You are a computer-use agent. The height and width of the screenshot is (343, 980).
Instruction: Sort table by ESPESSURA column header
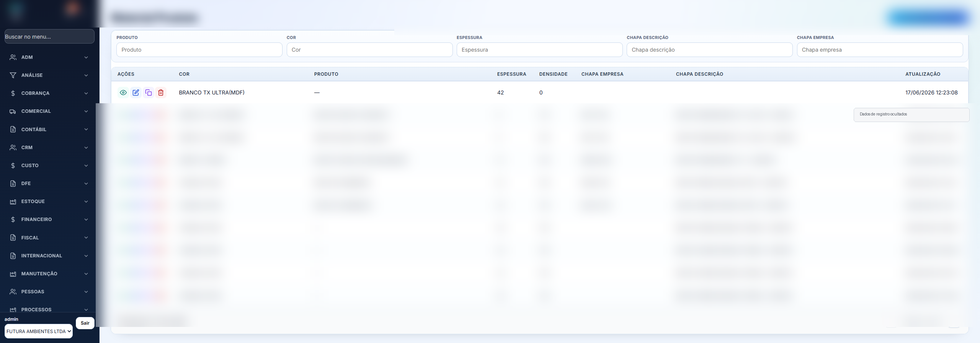click(511, 74)
